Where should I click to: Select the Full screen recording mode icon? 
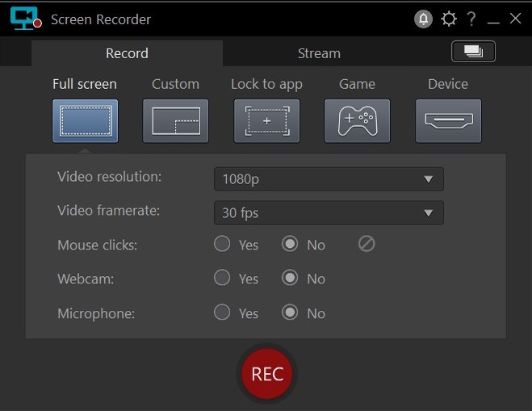click(85, 120)
